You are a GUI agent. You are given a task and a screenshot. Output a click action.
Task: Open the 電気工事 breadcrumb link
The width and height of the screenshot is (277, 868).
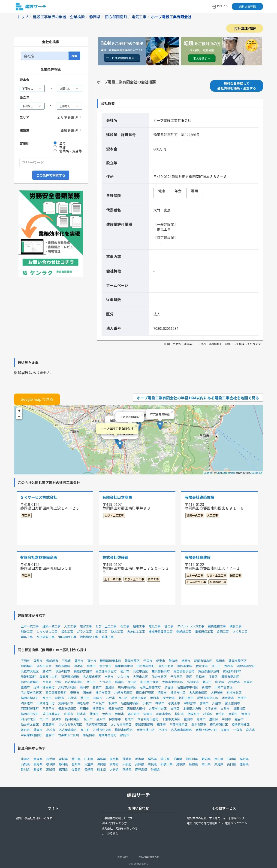[139, 17]
